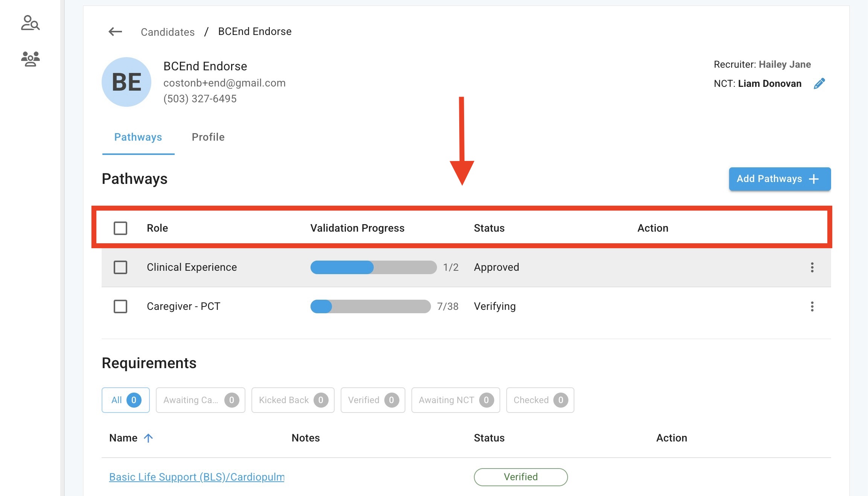The height and width of the screenshot is (496, 868).
Task: Open Clinical Experience three-dot menu
Action: tap(812, 267)
